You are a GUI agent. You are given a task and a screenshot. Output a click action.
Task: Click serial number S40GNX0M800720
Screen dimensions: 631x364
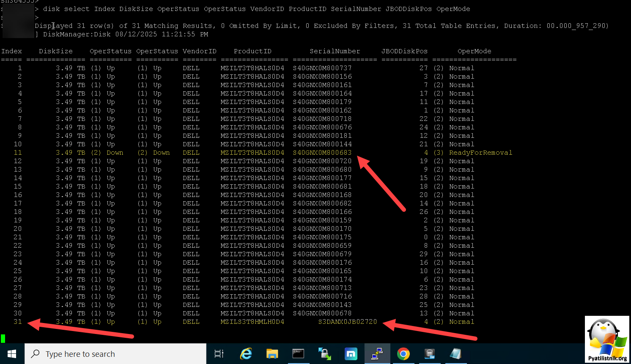pyautogui.click(x=322, y=161)
